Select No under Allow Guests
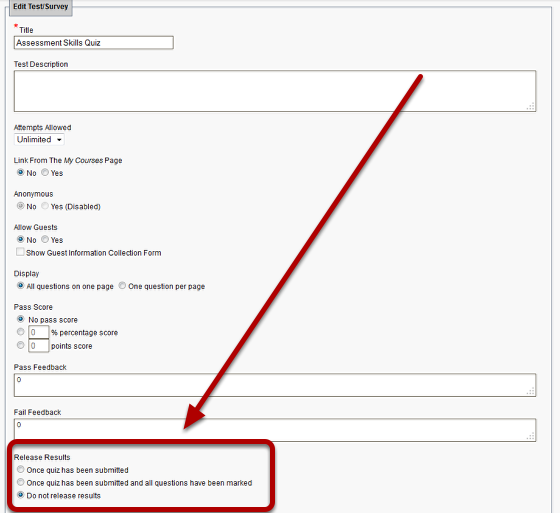560x513 pixels. tap(21, 239)
